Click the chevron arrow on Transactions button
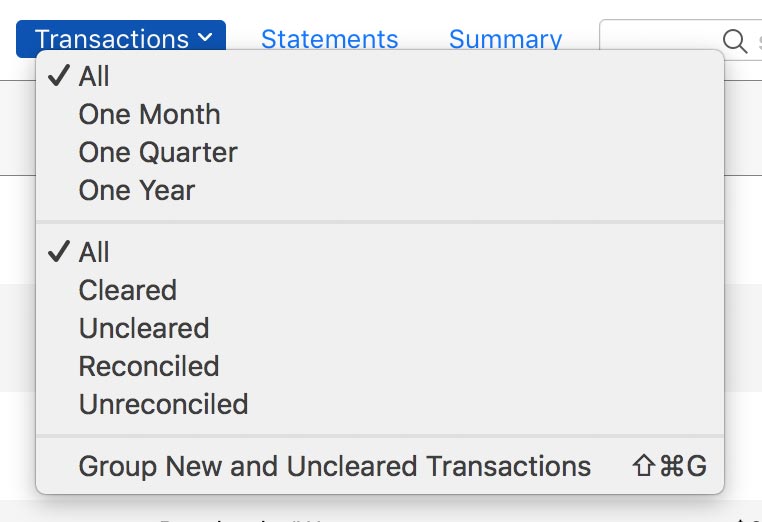This screenshot has height=522, width=762. pos(205,39)
